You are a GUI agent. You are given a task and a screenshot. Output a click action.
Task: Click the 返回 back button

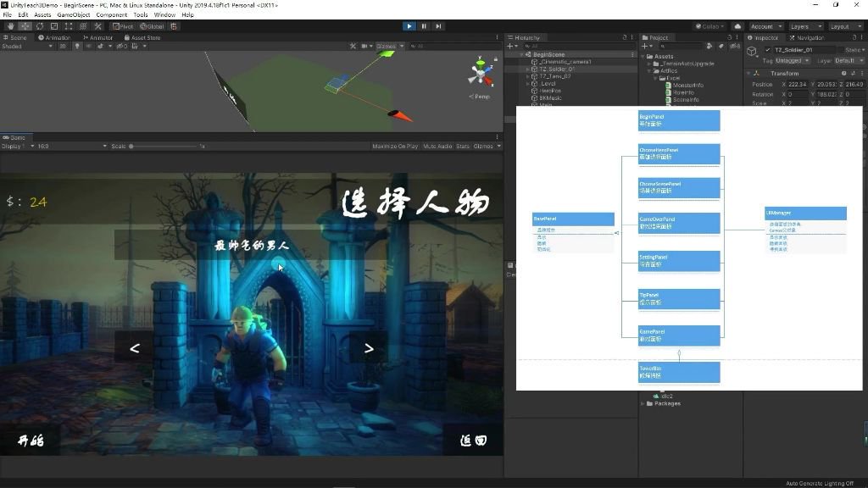point(472,441)
